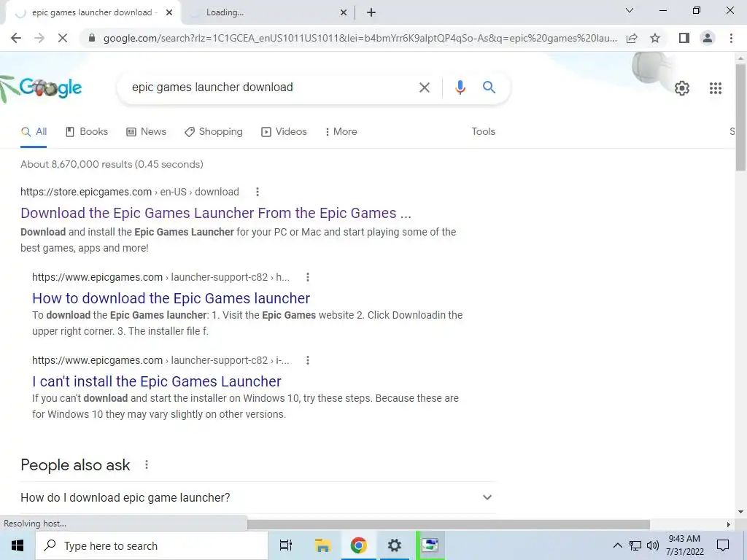Click the taskbar search box
747x560 pixels.
(152, 545)
